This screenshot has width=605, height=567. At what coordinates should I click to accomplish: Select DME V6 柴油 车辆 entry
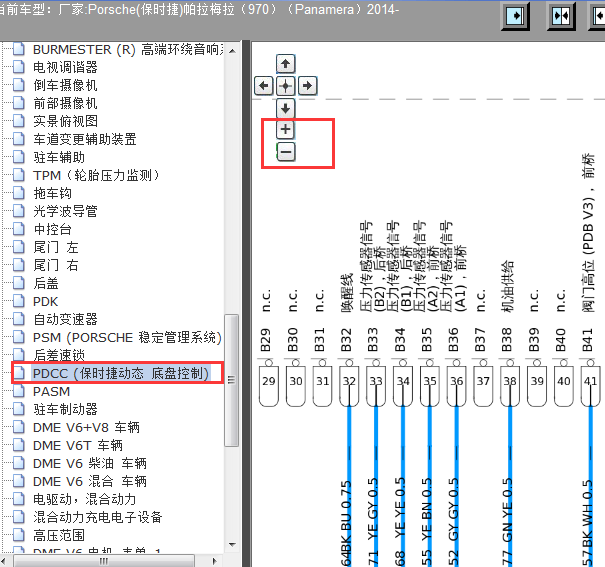pyautogui.click(x=90, y=463)
